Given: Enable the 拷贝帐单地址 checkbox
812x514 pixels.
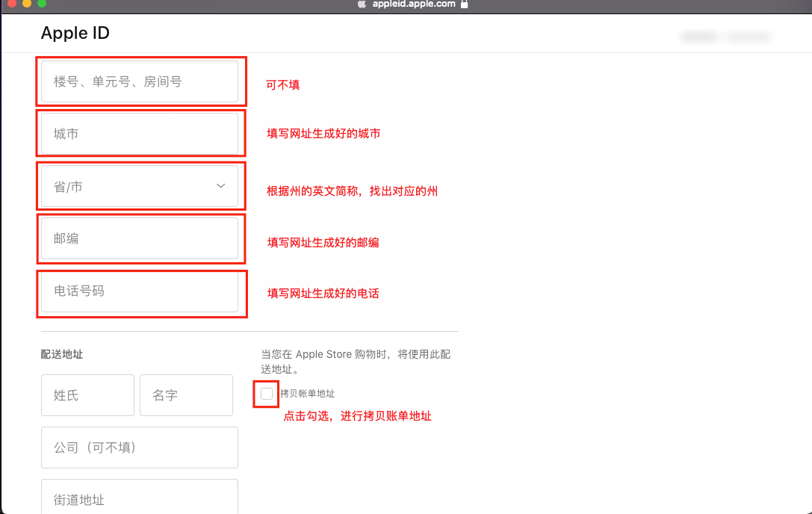Looking at the screenshot, I should [x=266, y=391].
